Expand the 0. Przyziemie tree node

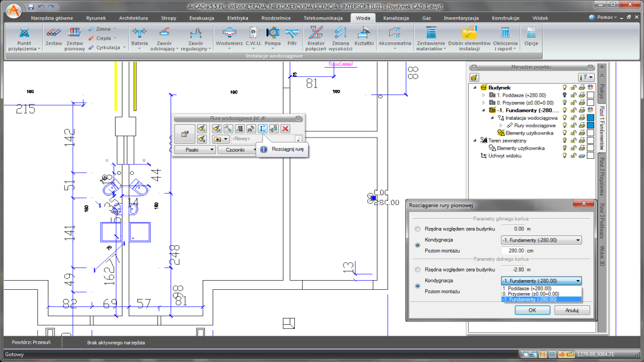pos(483,103)
